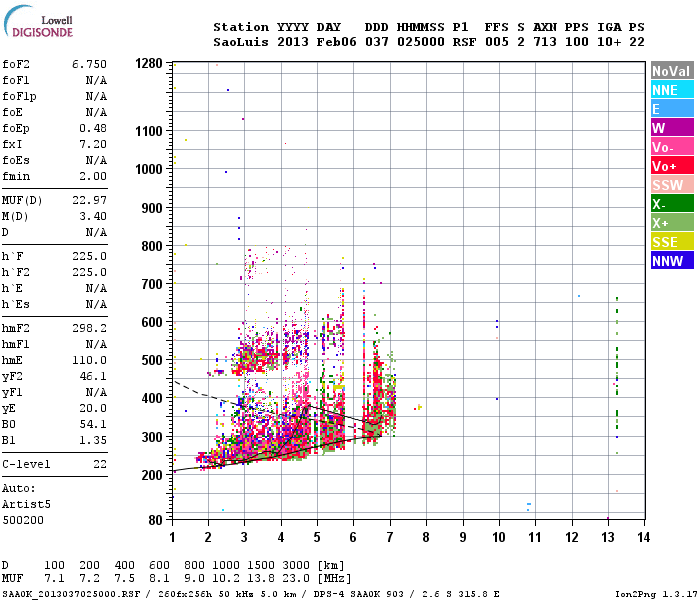This screenshot has width=700, height=600.
Task: Click the 7 MHz x-axis label
Action: click(390, 537)
